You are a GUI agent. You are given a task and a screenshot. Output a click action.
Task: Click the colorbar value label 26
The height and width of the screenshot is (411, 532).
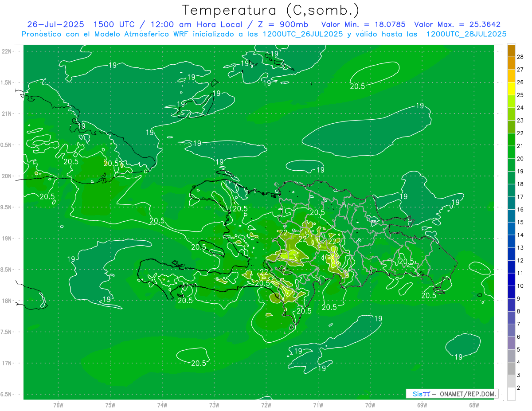(520, 82)
